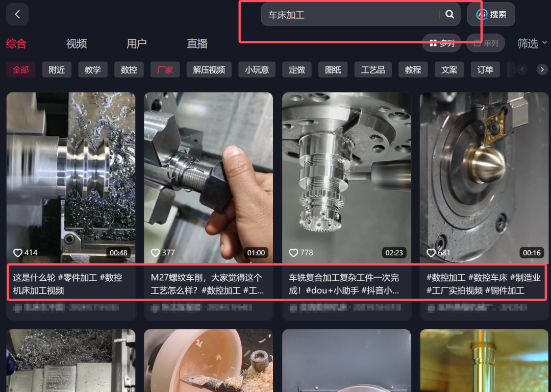Go back with the left arrow button
This screenshot has height=392, width=551.
[17, 14]
